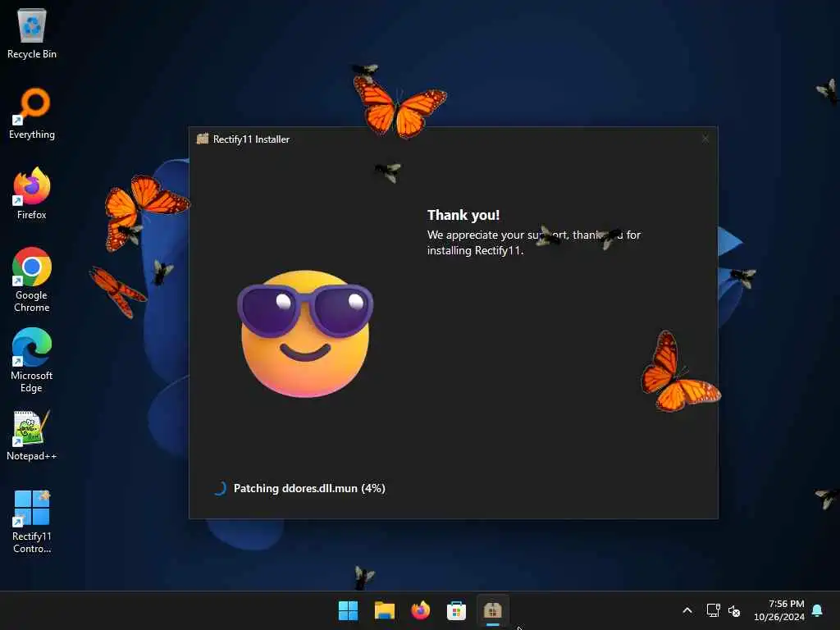Select the Rectify11 Installer taskbar icon
The height and width of the screenshot is (630, 840).
point(493,610)
